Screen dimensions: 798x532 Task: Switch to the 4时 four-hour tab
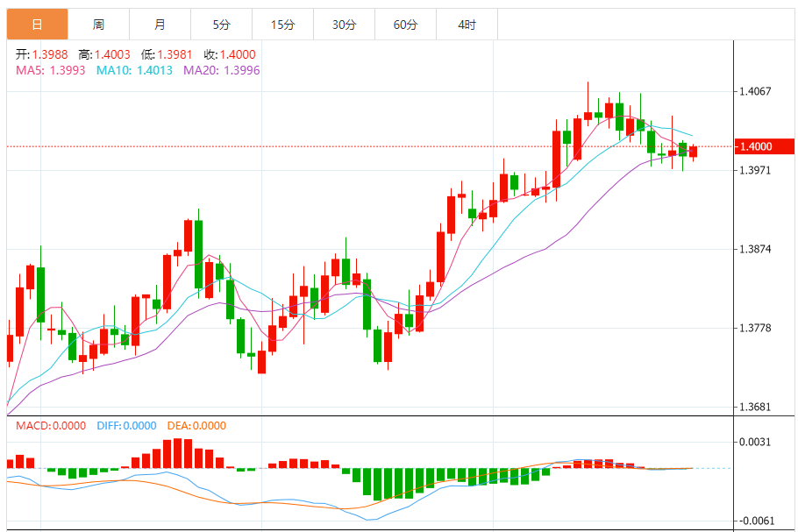467,25
